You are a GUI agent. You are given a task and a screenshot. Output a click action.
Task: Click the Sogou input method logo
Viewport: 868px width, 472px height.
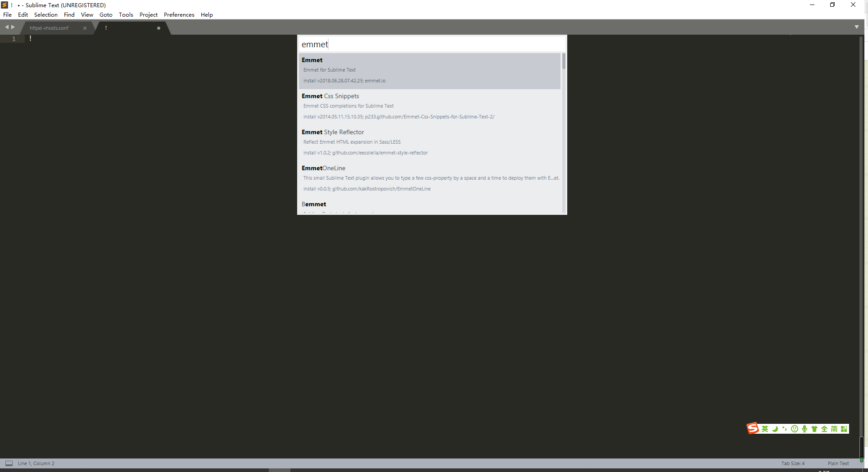753,428
